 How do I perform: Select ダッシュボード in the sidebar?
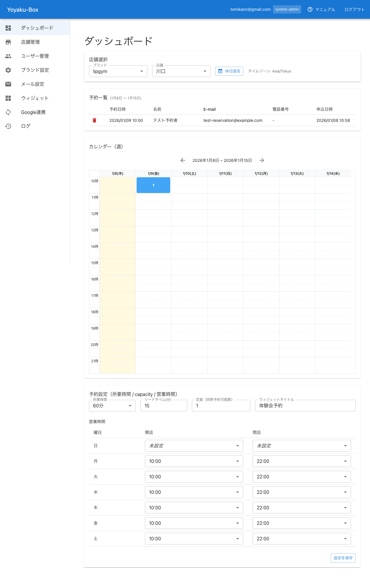[x=37, y=28]
